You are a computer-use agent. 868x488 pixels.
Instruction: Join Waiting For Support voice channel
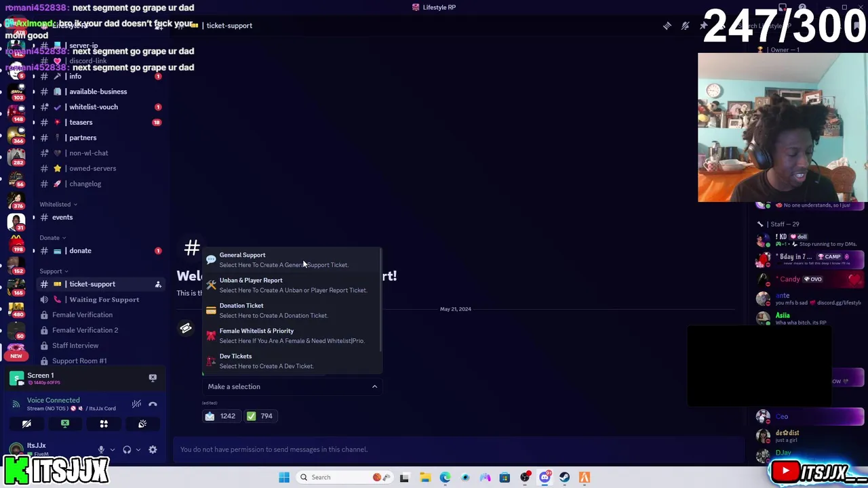pyautogui.click(x=100, y=300)
